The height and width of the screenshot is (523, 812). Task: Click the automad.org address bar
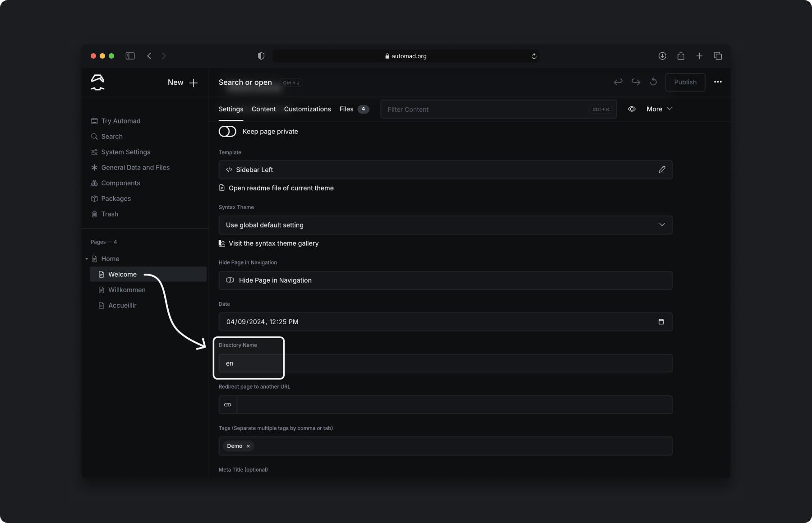click(x=406, y=56)
